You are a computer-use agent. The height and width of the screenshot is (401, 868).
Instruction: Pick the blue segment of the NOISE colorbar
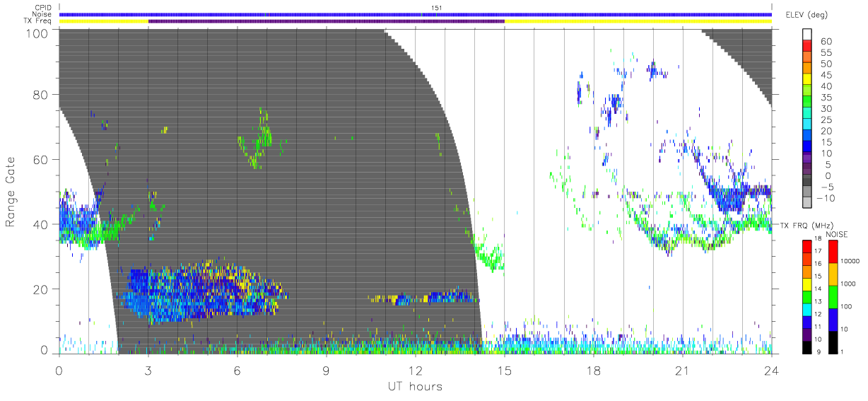click(x=834, y=319)
